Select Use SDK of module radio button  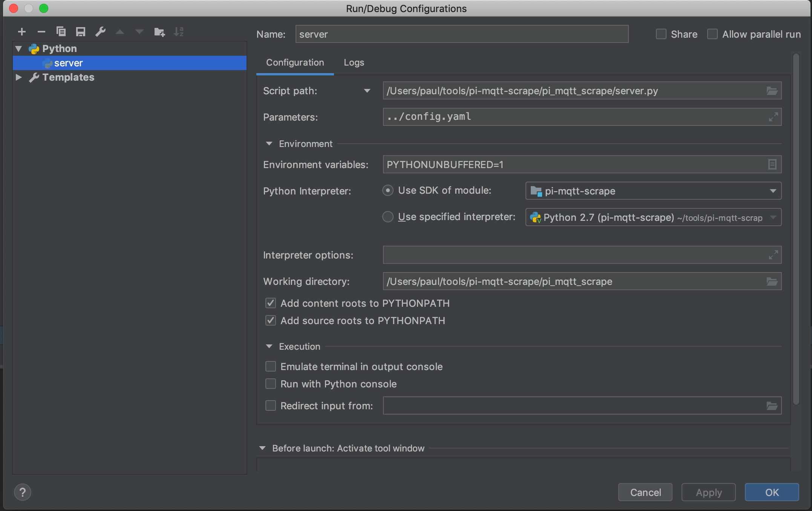(388, 191)
